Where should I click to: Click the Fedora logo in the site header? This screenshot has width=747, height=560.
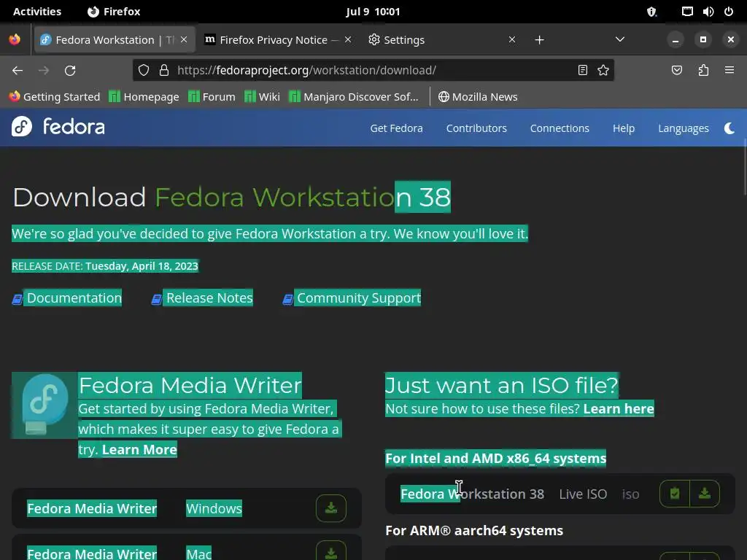(58, 127)
